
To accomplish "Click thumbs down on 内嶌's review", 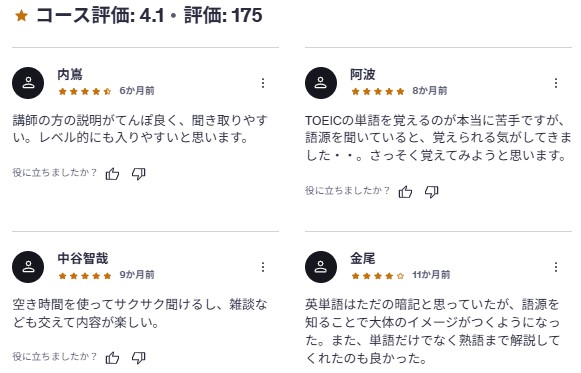I will point(139,174).
